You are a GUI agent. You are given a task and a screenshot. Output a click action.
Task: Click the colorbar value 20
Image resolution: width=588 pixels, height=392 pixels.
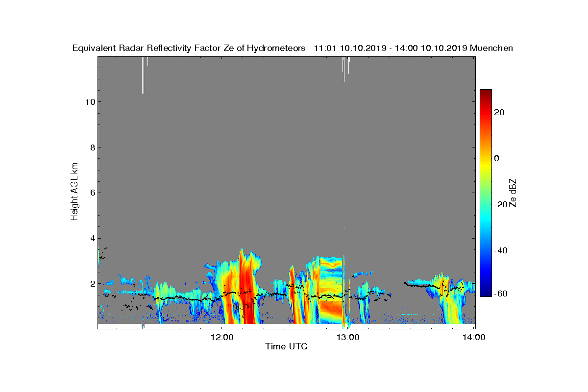click(500, 112)
